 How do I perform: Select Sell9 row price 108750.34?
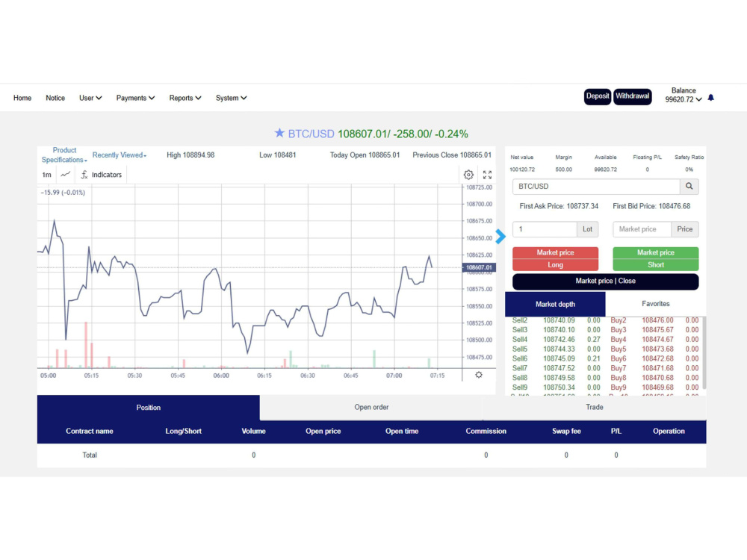(559, 387)
